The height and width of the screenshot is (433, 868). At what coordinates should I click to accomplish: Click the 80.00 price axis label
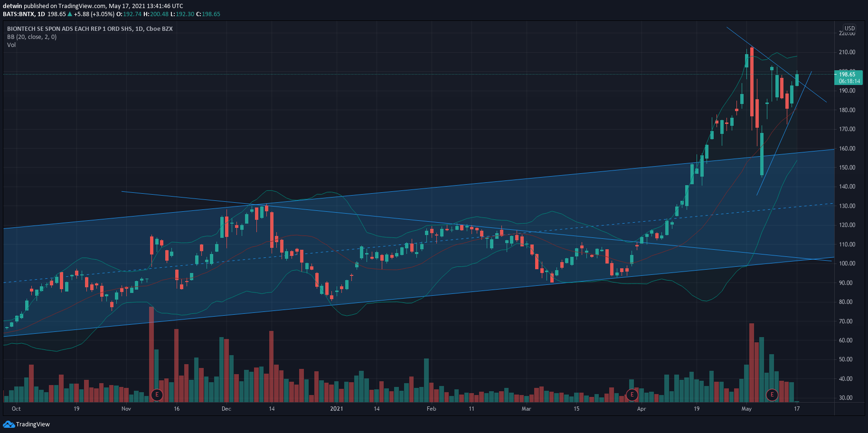[846, 302]
